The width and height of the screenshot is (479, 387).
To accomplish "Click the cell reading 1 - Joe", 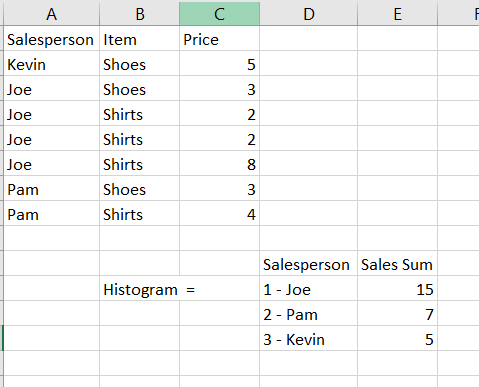I will tap(309, 288).
